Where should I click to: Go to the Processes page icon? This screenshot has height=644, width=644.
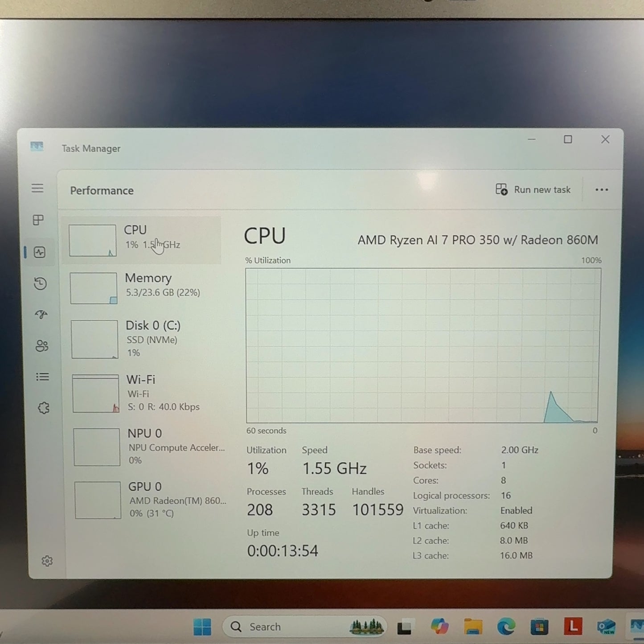(x=38, y=220)
